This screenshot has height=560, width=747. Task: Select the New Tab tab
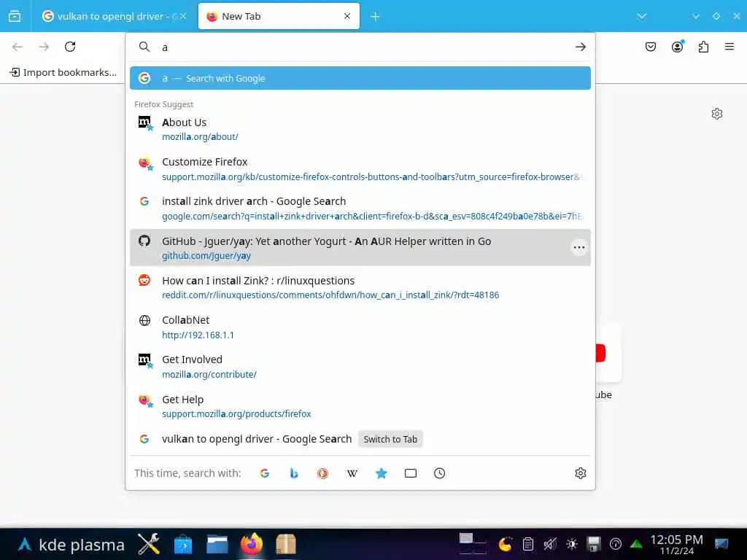pyautogui.click(x=279, y=16)
